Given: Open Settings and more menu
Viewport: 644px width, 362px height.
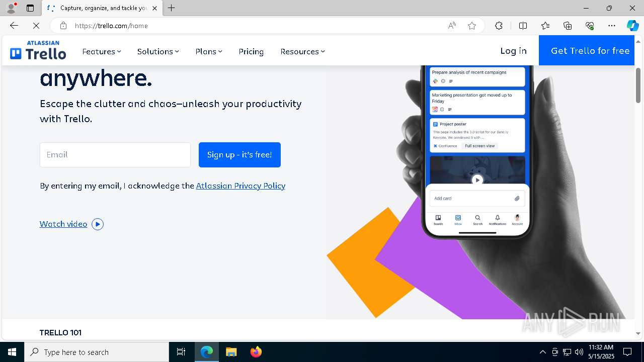Looking at the screenshot, I should pos(612,26).
